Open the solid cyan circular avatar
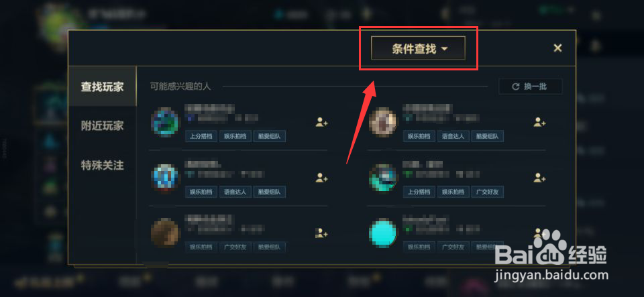 (x=382, y=233)
